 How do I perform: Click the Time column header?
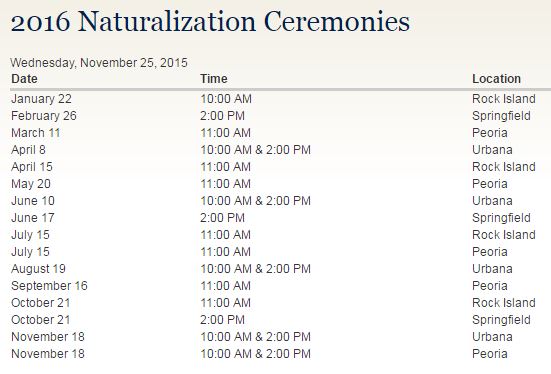(x=214, y=79)
